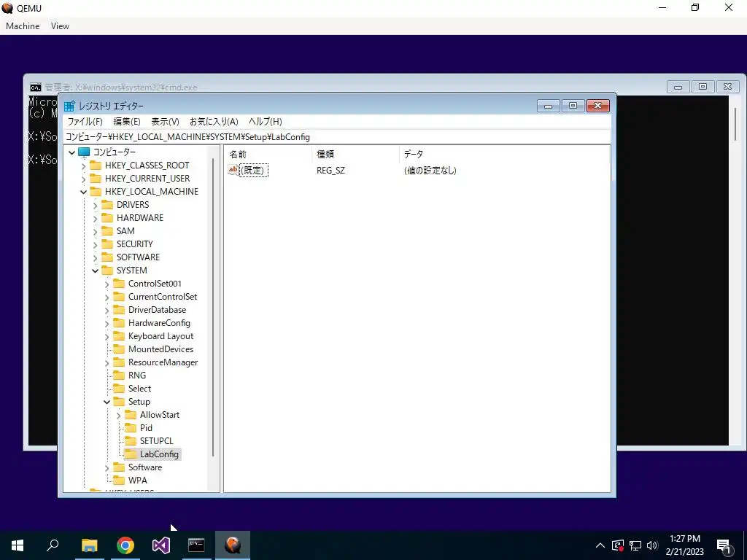The height and width of the screenshot is (560, 747).
Task: Select the LabConfig key folder icon
Action: 131,454
